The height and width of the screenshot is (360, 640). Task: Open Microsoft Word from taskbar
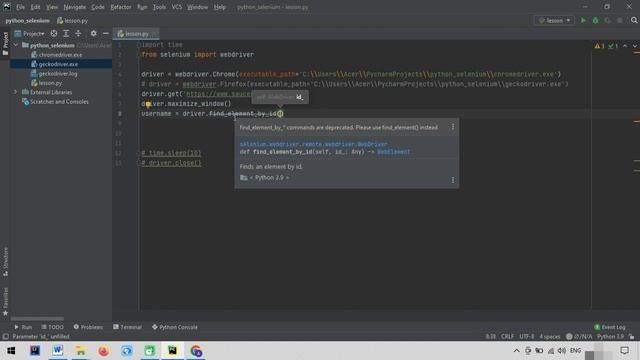pos(58,351)
